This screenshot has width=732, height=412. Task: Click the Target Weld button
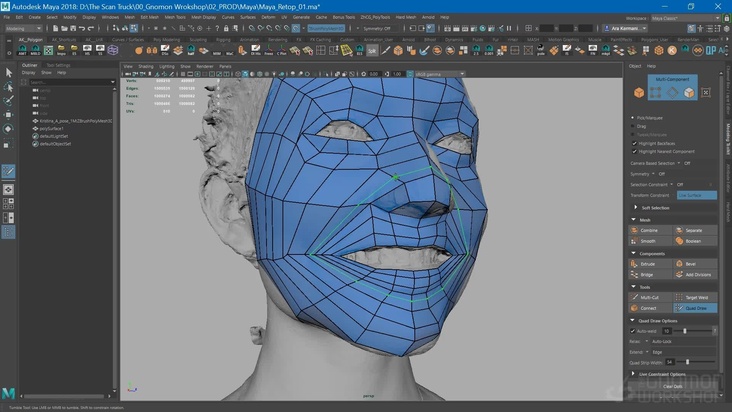point(695,298)
